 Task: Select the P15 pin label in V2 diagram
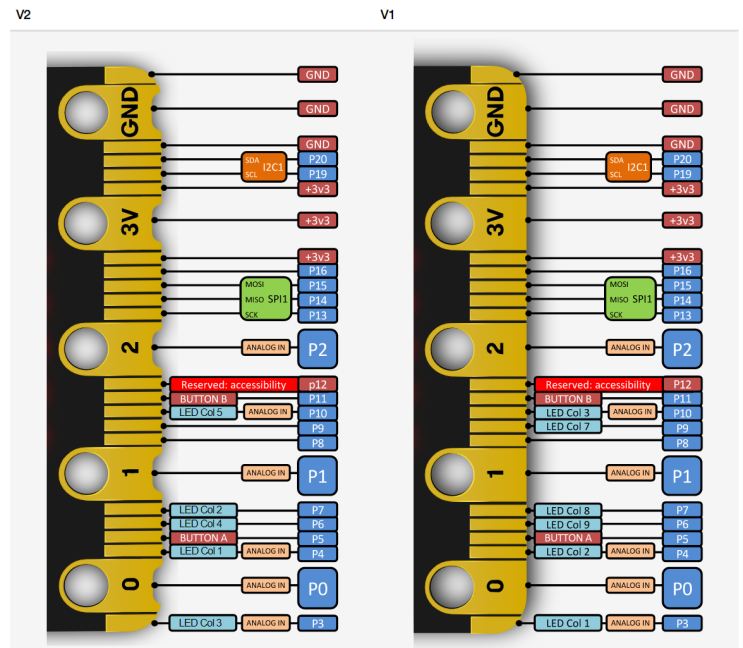point(318,286)
